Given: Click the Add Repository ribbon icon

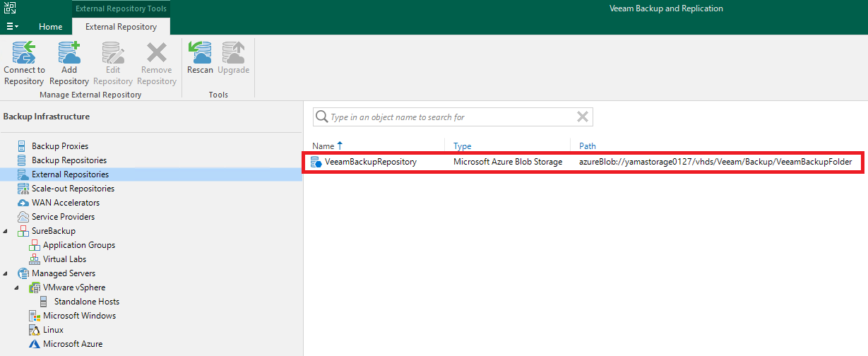Looking at the screenshot, I should click(x=69, y=52).
